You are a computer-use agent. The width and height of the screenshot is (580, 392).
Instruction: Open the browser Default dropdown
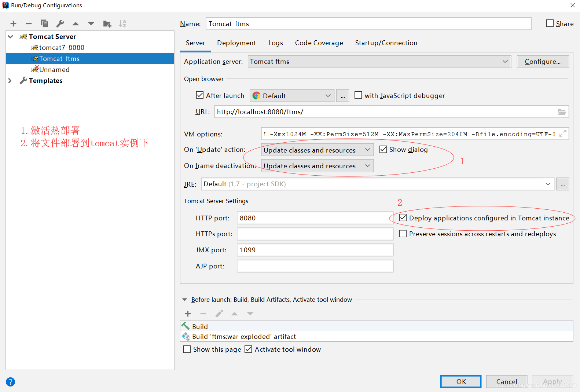(292, 96)
